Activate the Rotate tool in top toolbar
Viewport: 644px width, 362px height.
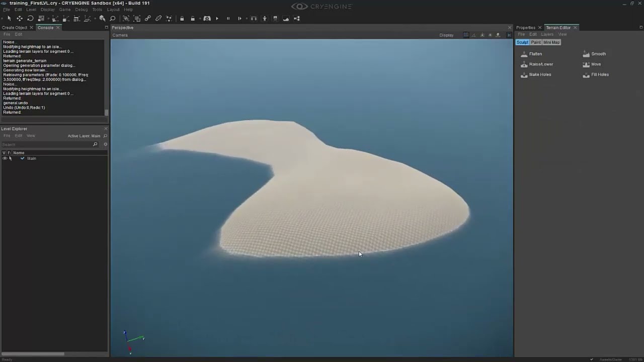(x=30, y=19)
